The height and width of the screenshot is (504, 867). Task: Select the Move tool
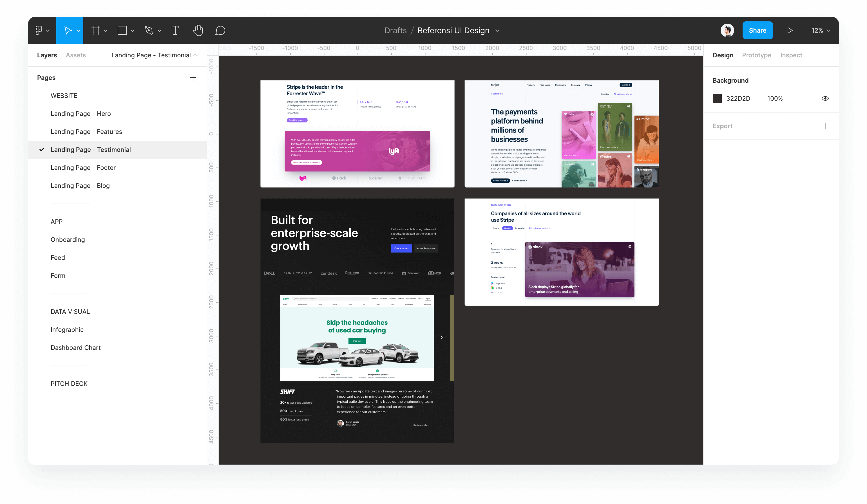[x=68, y=30]
